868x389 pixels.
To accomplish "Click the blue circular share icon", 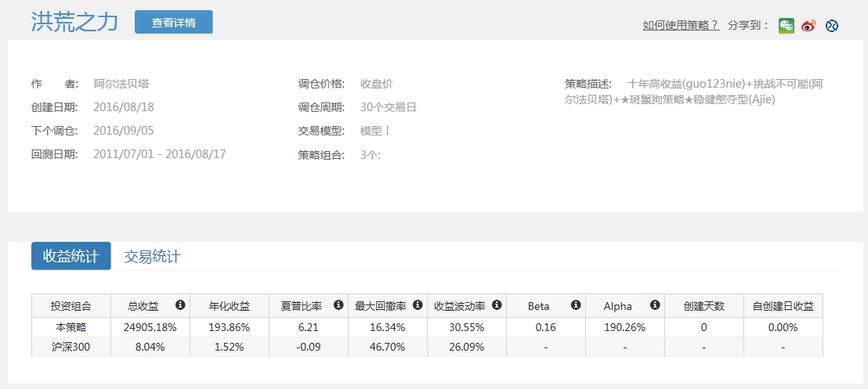I will coord(832,25).
